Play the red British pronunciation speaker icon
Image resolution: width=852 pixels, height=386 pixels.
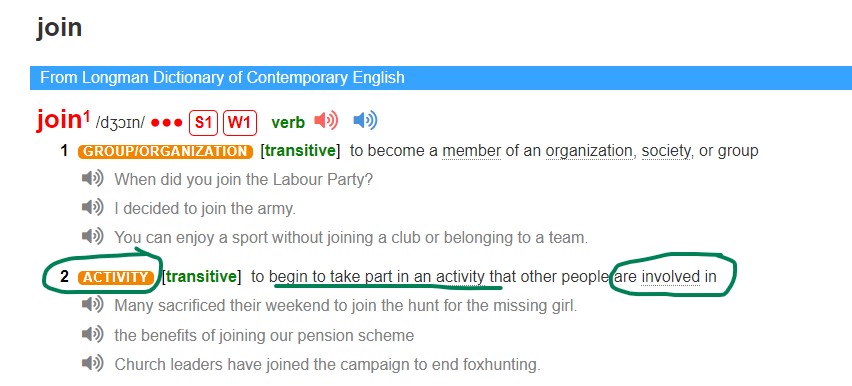tap(326, 121)
